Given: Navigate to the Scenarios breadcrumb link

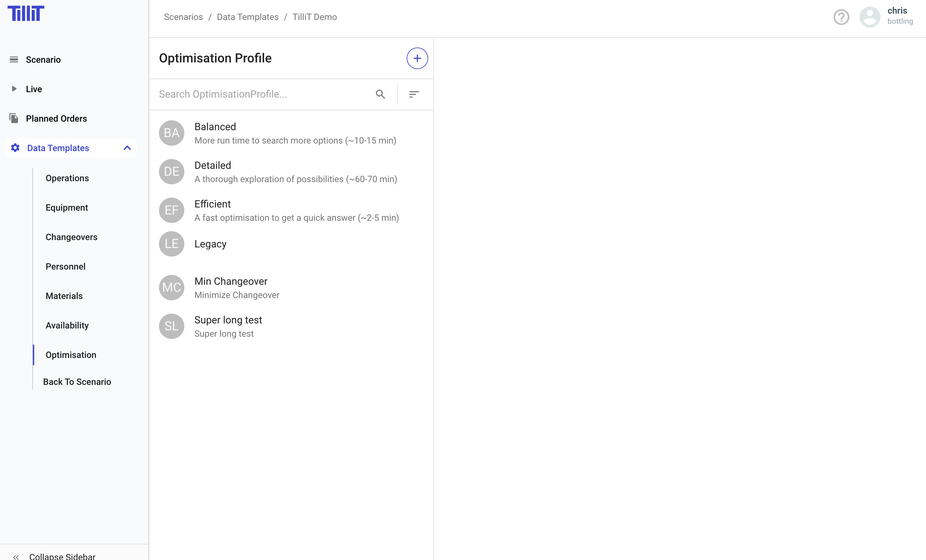Looking at the screenshot, I should coord(183,17).
